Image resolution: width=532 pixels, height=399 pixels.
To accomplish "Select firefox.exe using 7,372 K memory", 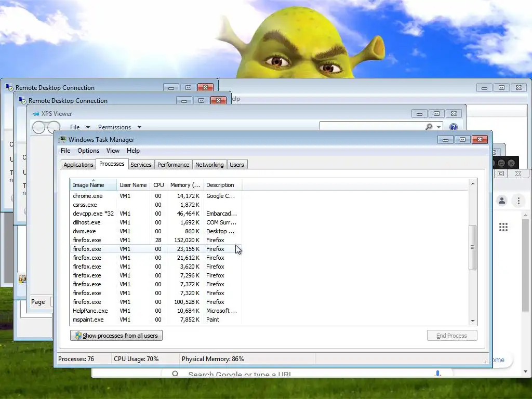I will click(156, 284).
